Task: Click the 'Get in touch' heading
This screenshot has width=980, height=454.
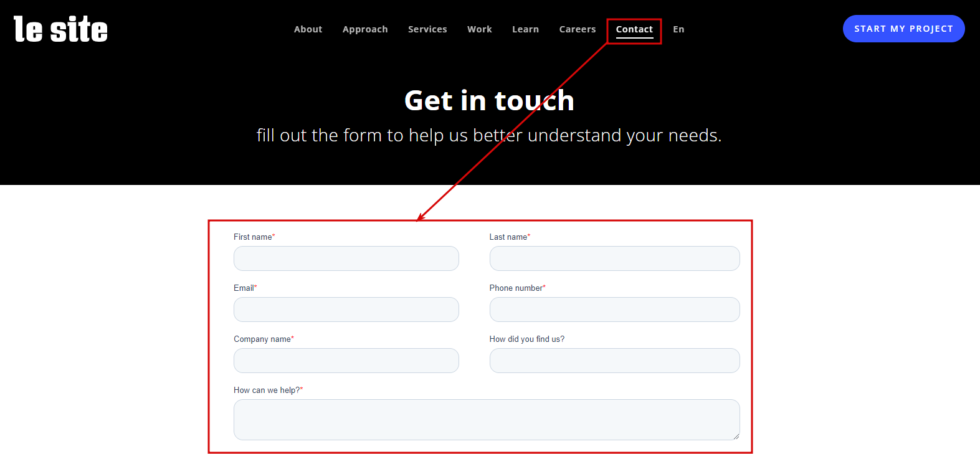Action: (x=489, y=100)
